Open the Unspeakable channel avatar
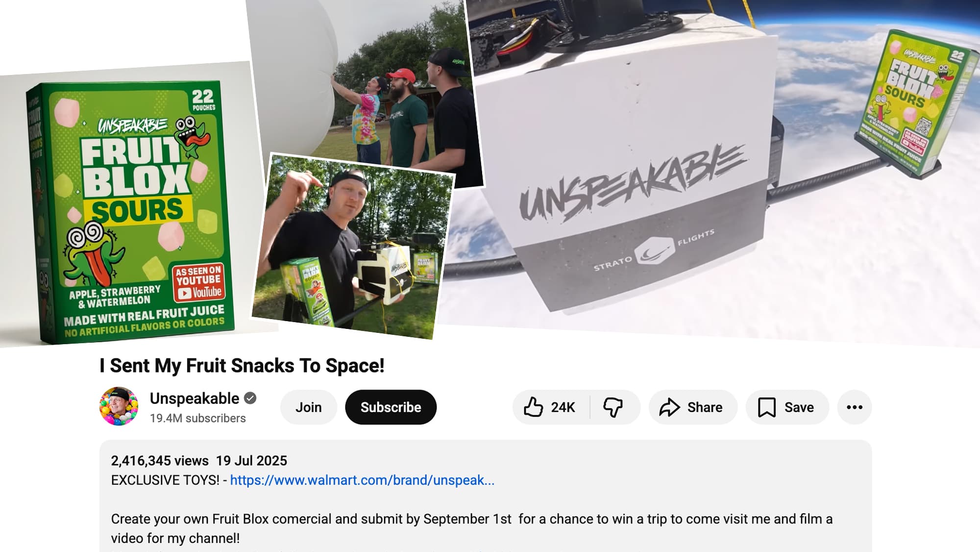Viewport: 980px width, 552px height. point(119,406)
